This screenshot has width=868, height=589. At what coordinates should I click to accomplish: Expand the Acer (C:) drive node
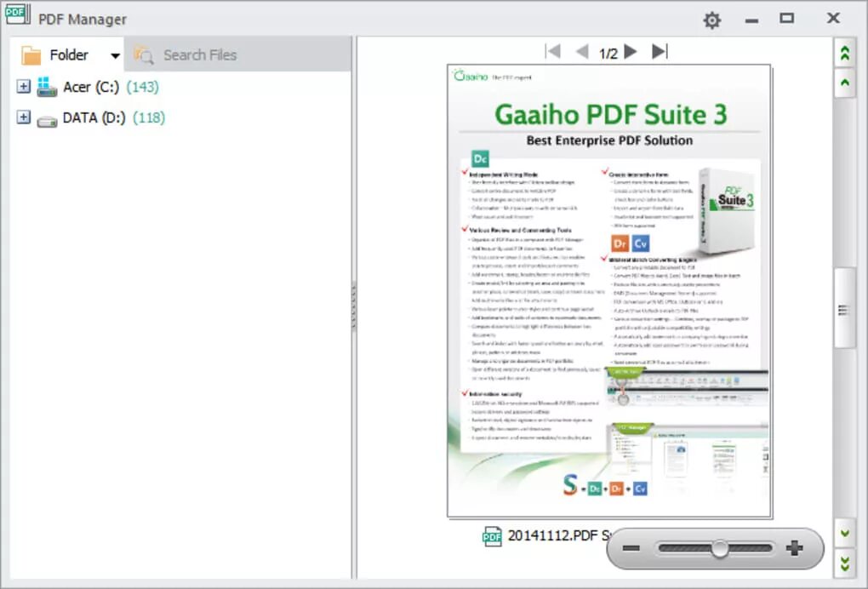pos(23,86)
